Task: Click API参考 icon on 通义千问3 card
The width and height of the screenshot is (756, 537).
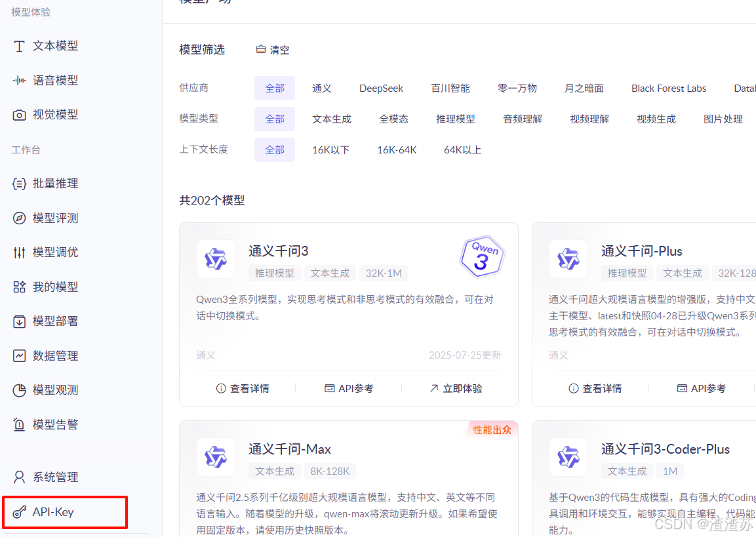Action: pos(329,389)
